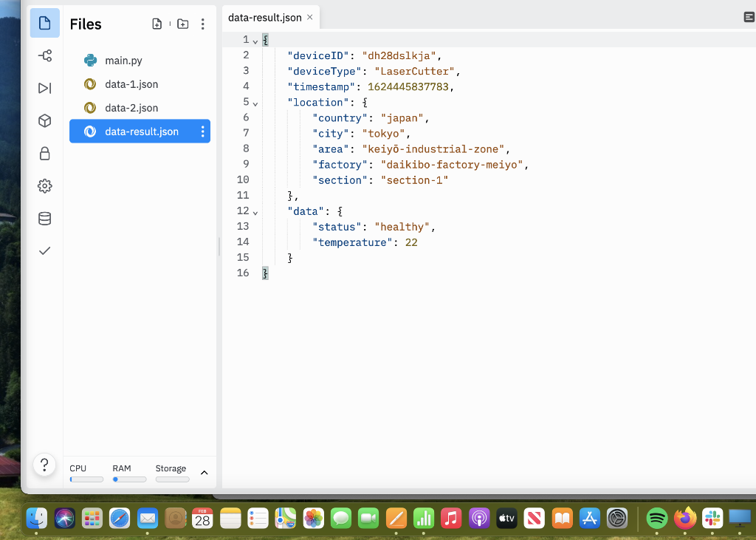756x540 pixels.
Task: Open data-1.json from the file list
Action: click(131, 83)
